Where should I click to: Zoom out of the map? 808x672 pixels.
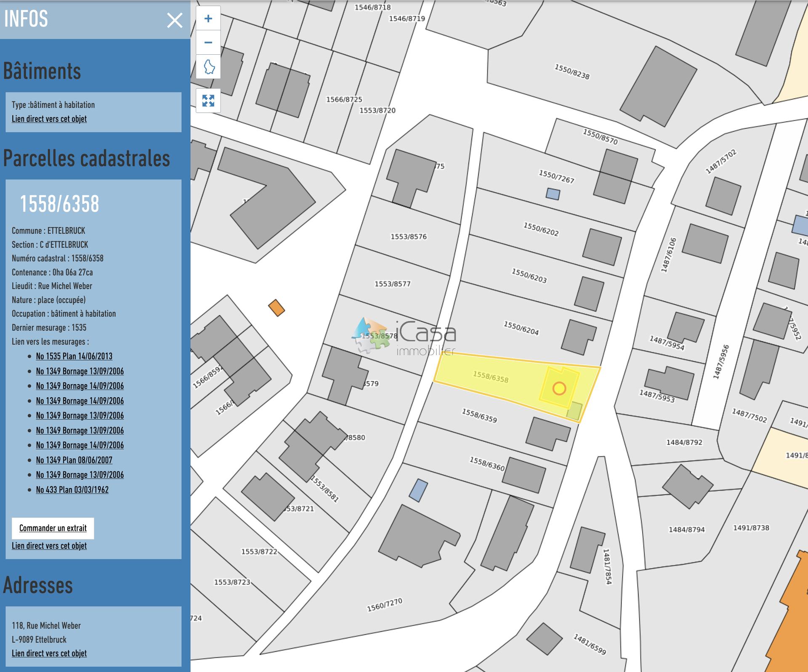coord(208,42)
